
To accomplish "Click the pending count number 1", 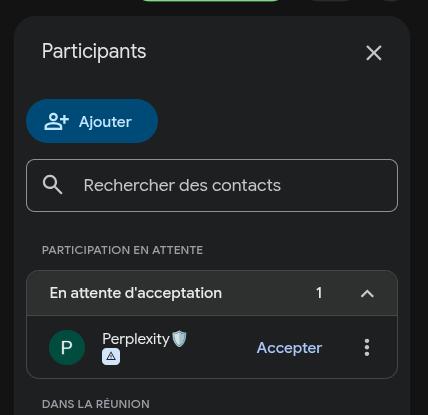I will (x=319, y=293).
